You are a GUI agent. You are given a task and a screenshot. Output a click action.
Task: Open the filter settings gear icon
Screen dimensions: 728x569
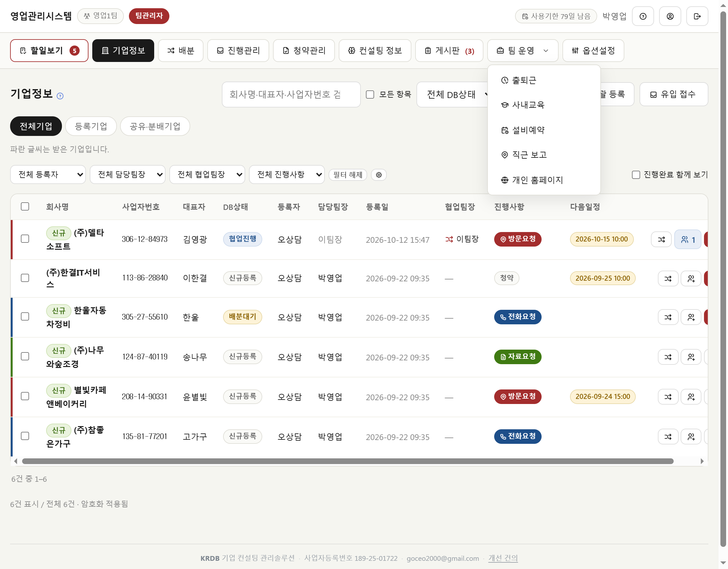(x=379, y=175)
